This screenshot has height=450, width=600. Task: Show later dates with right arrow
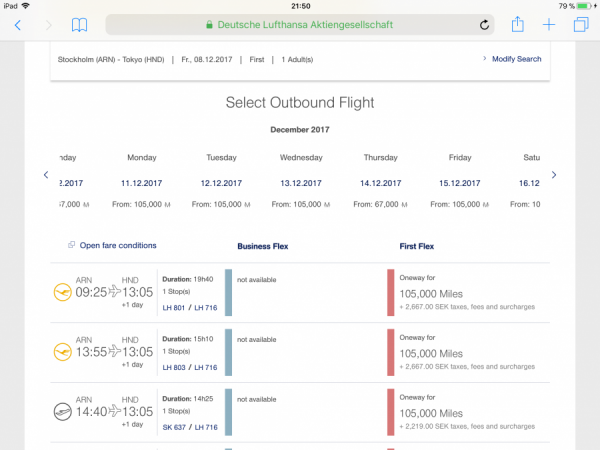pos(554,175)
